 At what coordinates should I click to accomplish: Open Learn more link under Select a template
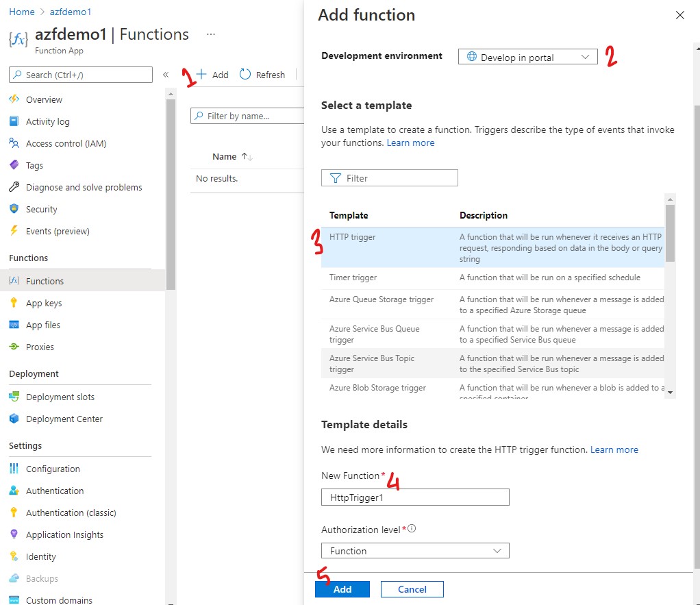click(410, 143)
